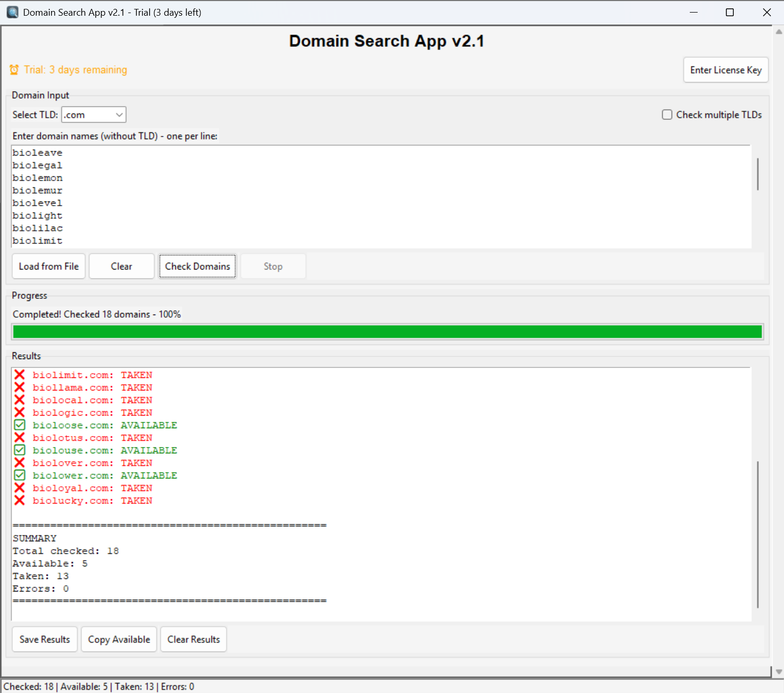Click 'biolight' in the domain list

pyautogui.click(x=38, y=216)
